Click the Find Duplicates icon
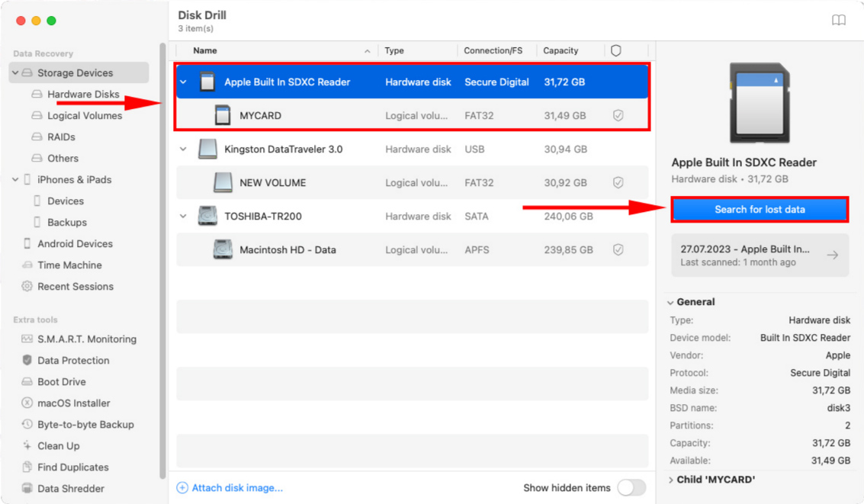Viewport: 864px width, 504px height. [27, 467]
